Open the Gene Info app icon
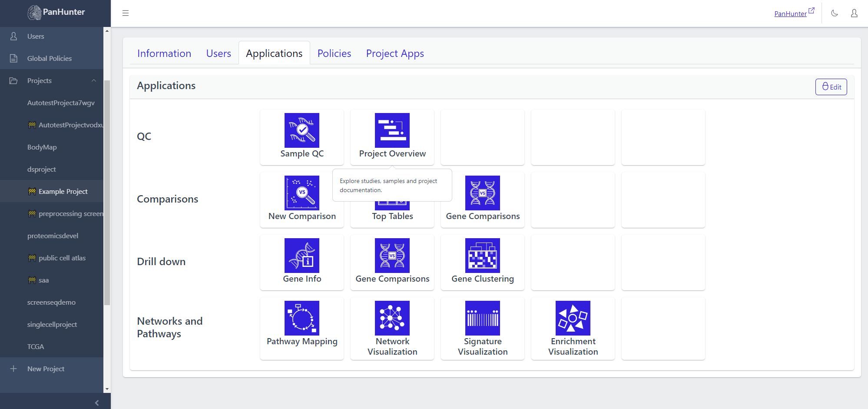This screenshot has width=868, height=409. [301, 256]
